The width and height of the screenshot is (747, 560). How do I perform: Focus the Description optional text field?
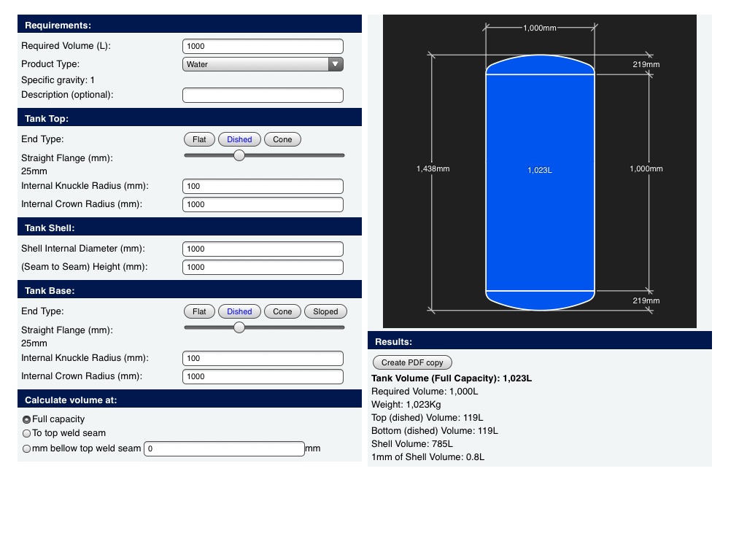point(263,95)
